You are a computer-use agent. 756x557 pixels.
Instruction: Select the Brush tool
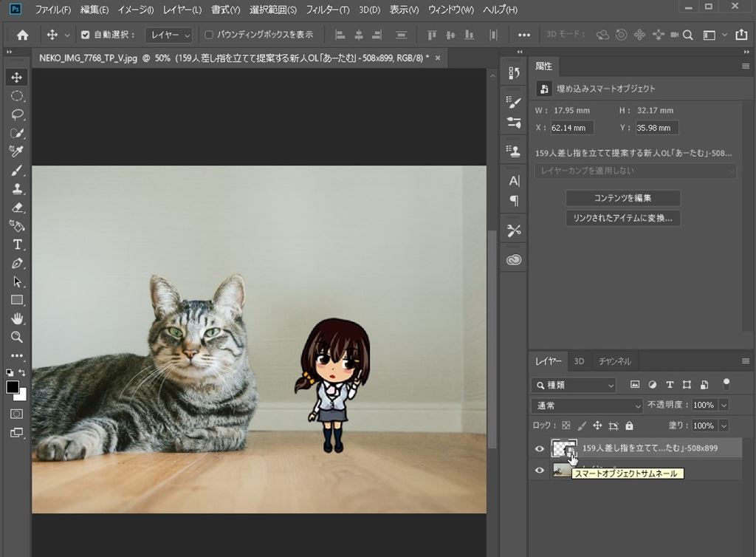(x=18, y=171)
